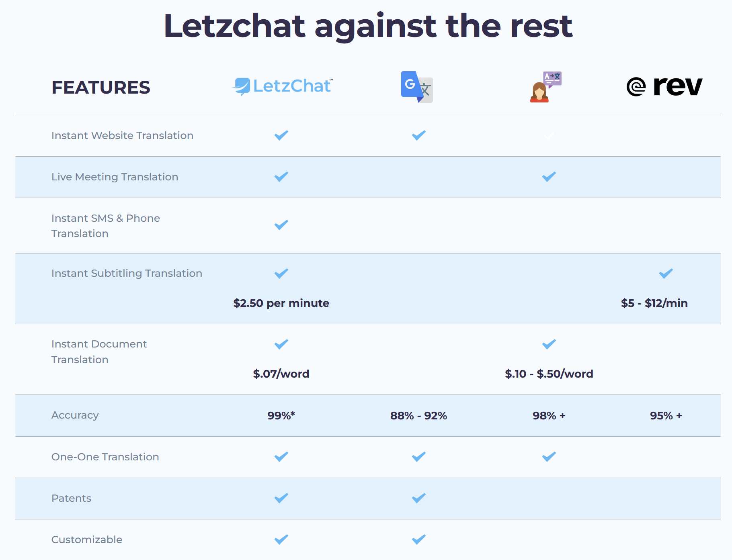Click the "$2.50 per minute" price text
732x560 pixels.
(281, 303)
